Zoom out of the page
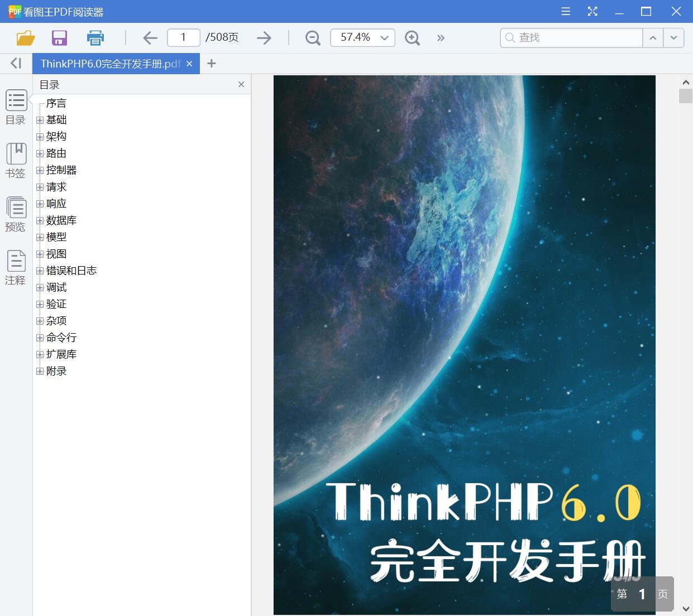 coord(312,37)
